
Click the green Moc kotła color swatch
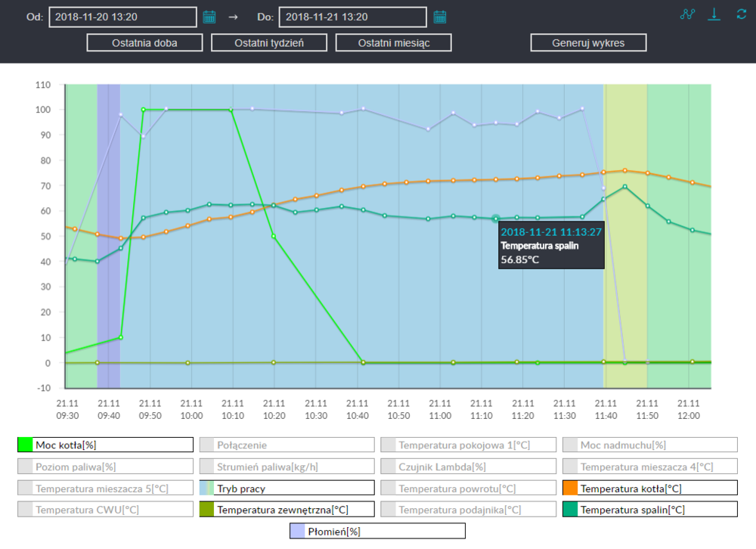[25, 445]
